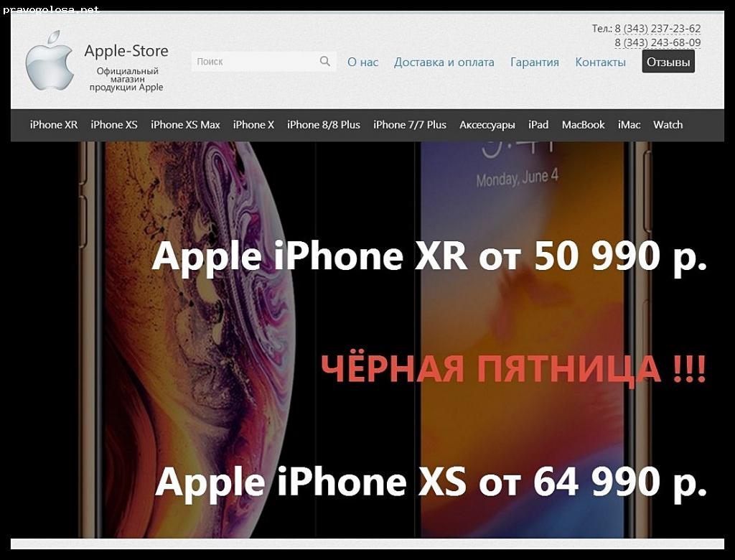Open Доставка и оплата link
This screenshot has width=735, height=560.
tap(444, 62)
